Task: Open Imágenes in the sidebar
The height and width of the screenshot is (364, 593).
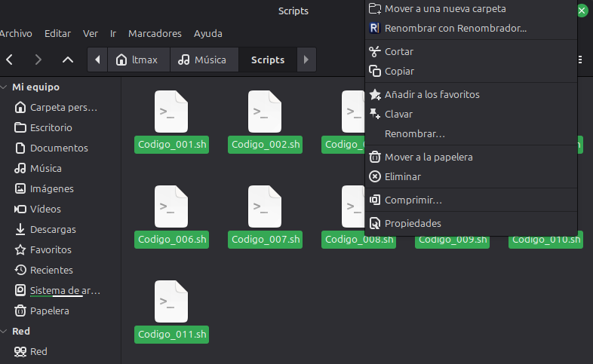Action: point(45,189)
